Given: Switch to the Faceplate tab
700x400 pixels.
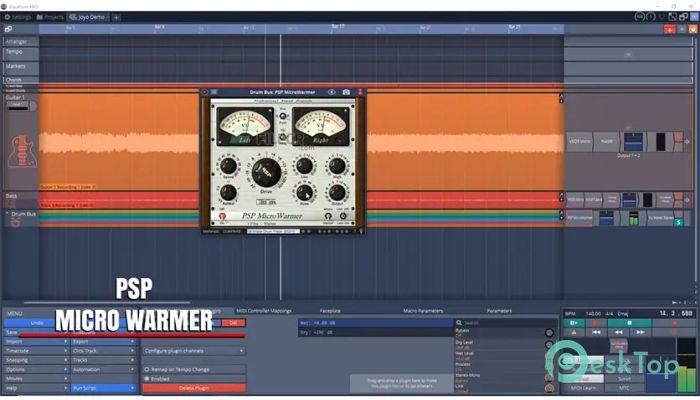Looking at the screenshot, I should pyautogui.click(x=330, y=311).
